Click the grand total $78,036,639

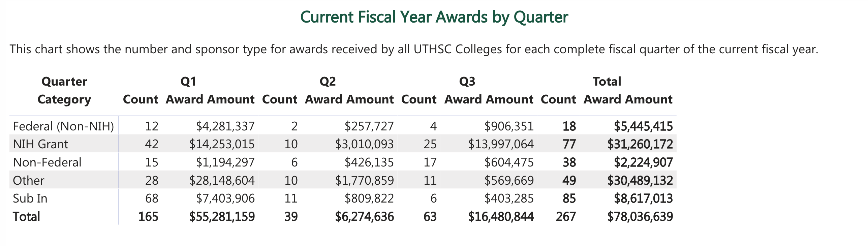click(x=640, y=217)
